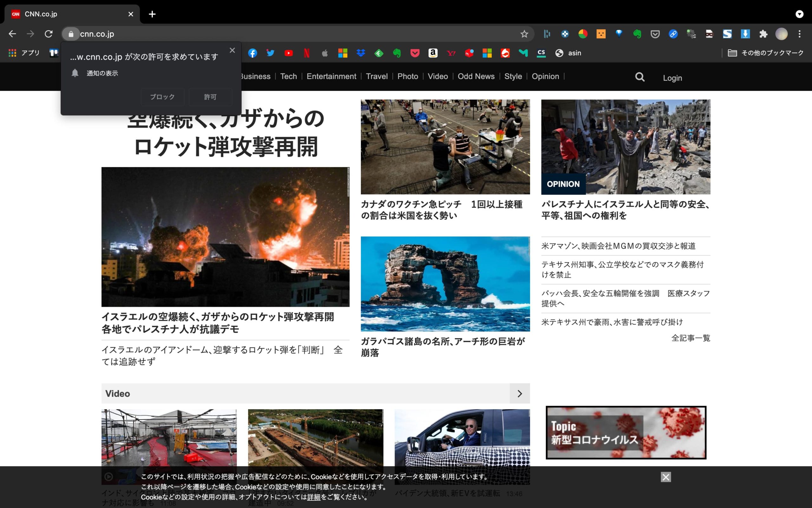Open 詳細 link in cookie notice

click(314, 497)
